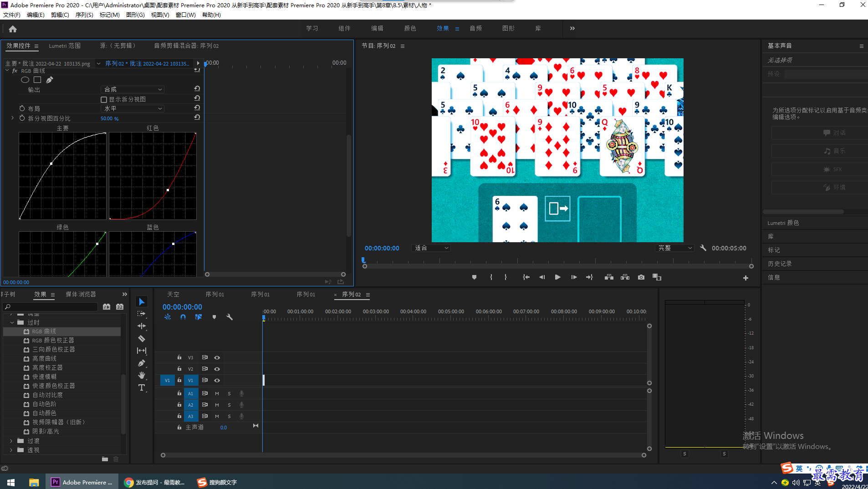Screen dimensions: 868x489
Task: Open the 历史记录 panel
Action: tap(780, 264)
